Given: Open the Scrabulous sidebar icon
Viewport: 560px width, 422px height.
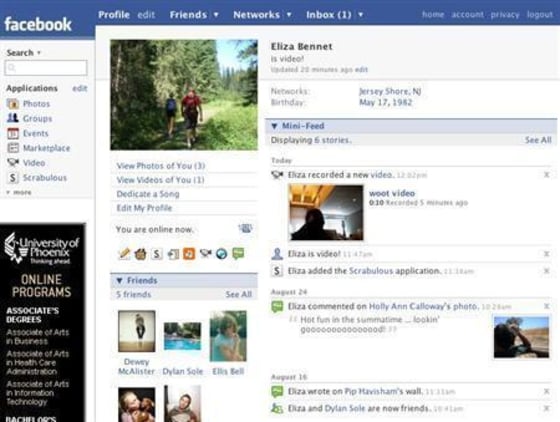Looking at the screenshot, I should (x=13, y=177).
